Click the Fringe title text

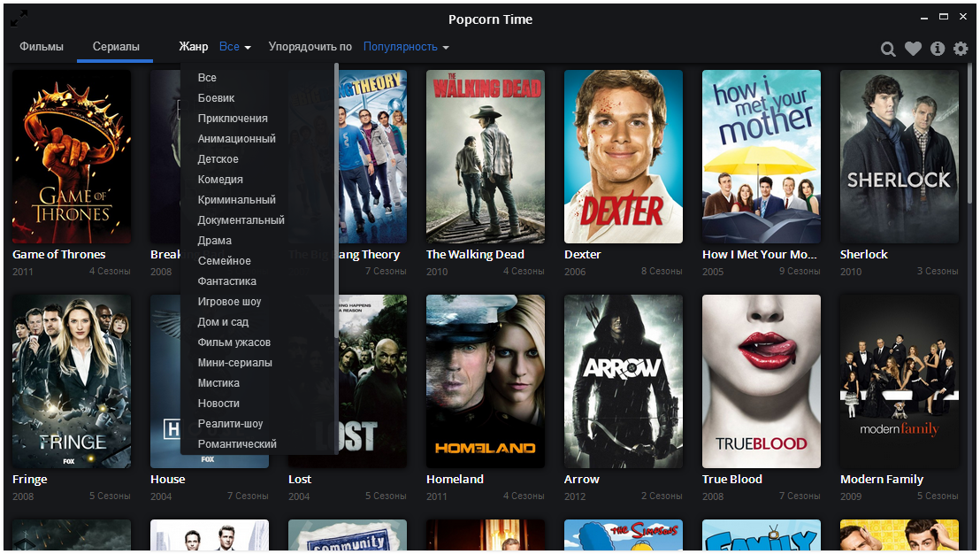pyautogui.click(x=30, y=480)
